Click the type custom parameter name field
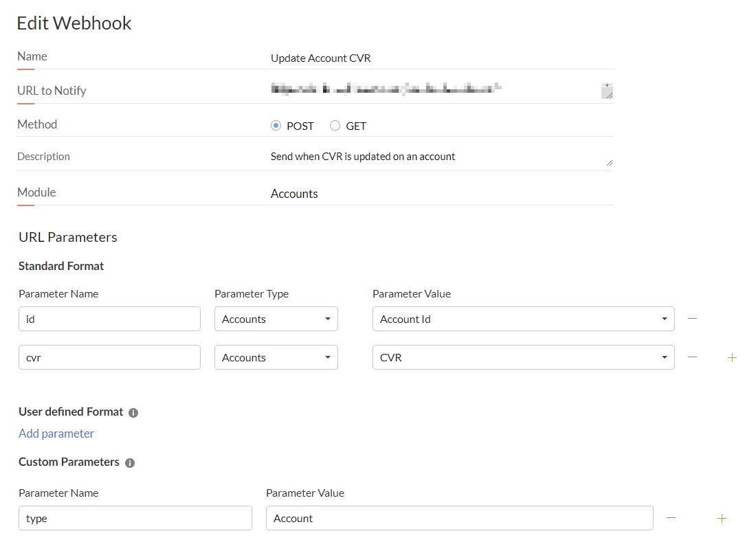Viewport: 756px width, 551px height. [135, 518]
